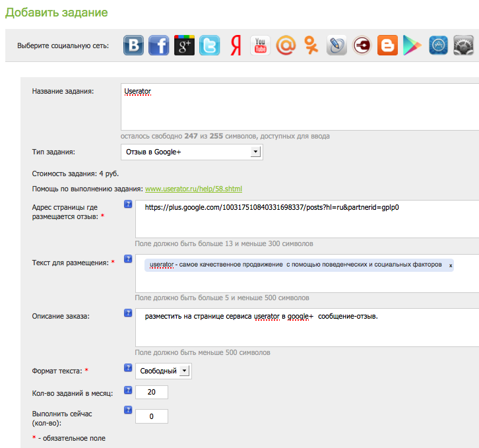The height and width of the screenshot is (448, 479).
Task: Remove the userator text tag with x
Action: coord(451,265)
